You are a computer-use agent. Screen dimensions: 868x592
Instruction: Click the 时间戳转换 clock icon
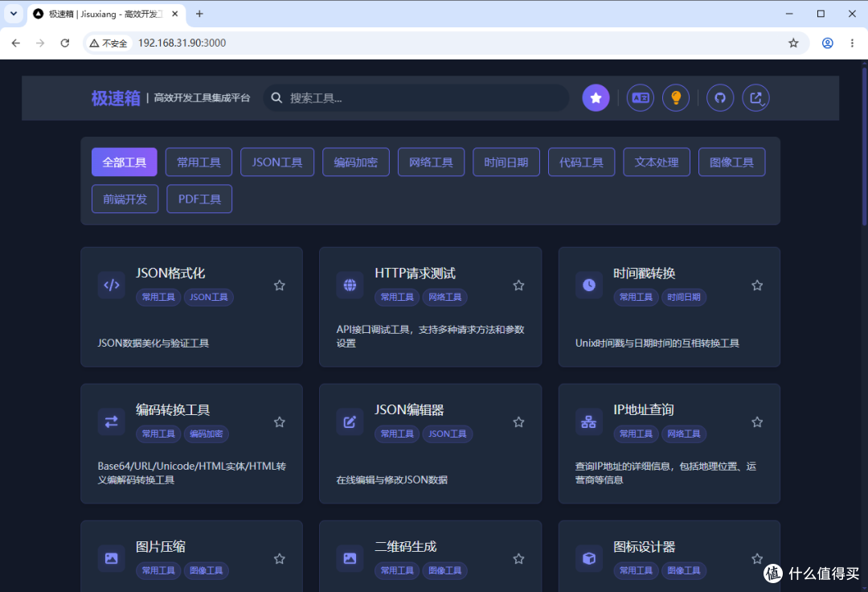click(589, 286)
